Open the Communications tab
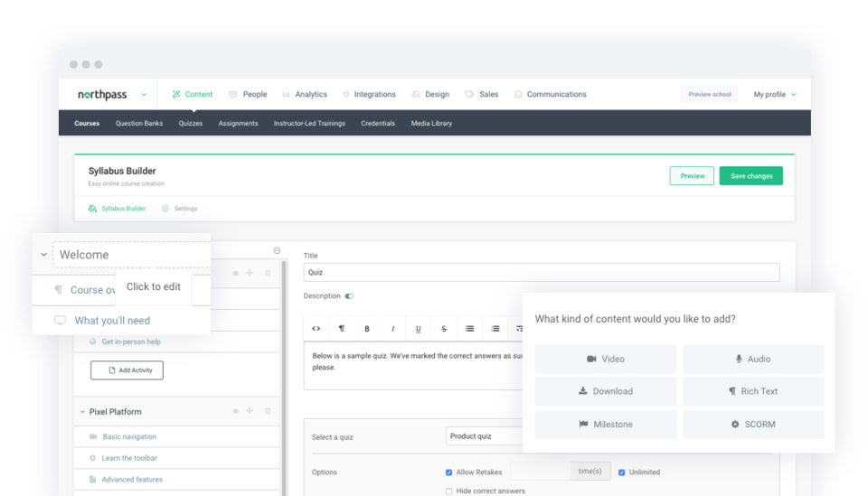Screen dimensions: 868x496 point(551,95)
